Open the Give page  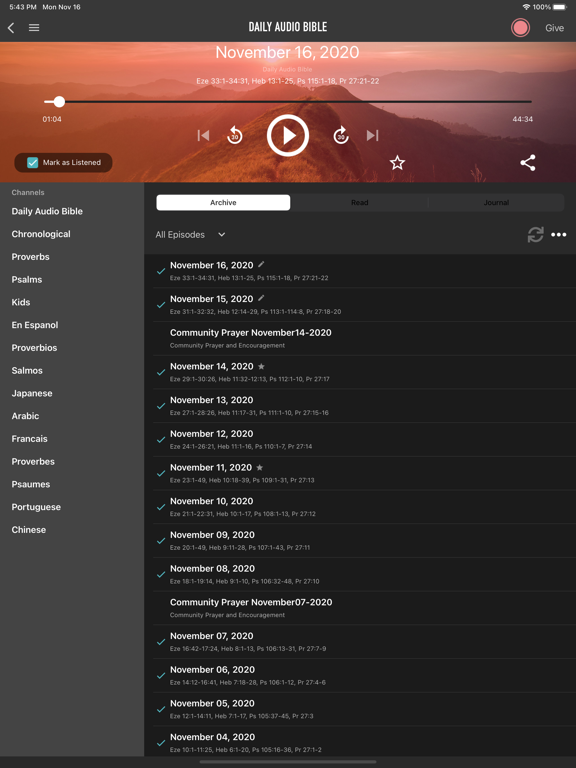pos(554,28)
